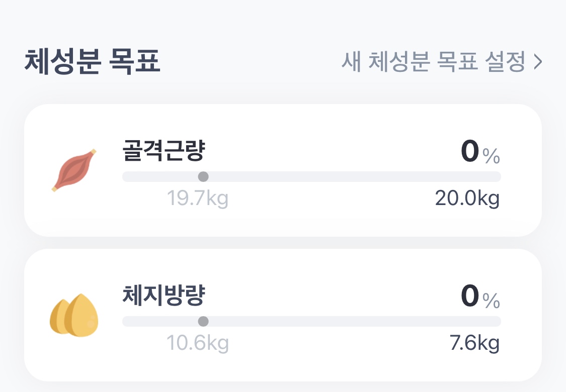Tap the current 19.7kg muscle value

click(198, 199)
